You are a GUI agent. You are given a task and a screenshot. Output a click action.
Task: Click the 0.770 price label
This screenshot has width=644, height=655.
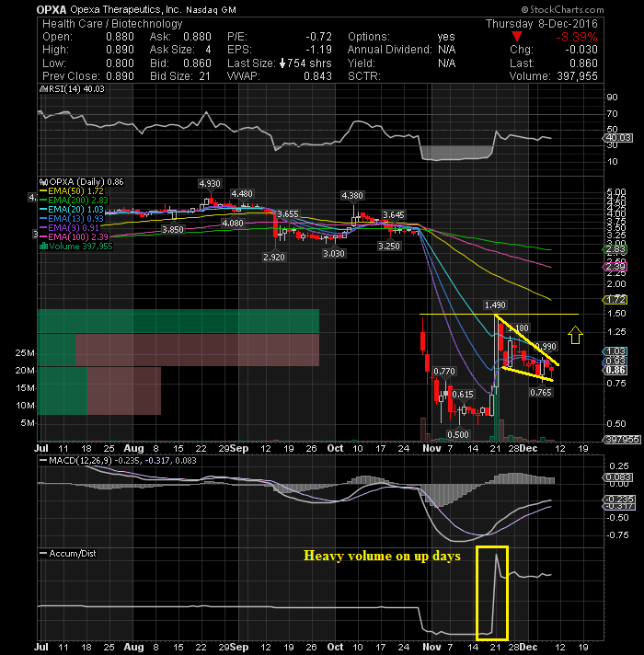tap(444, 372)
